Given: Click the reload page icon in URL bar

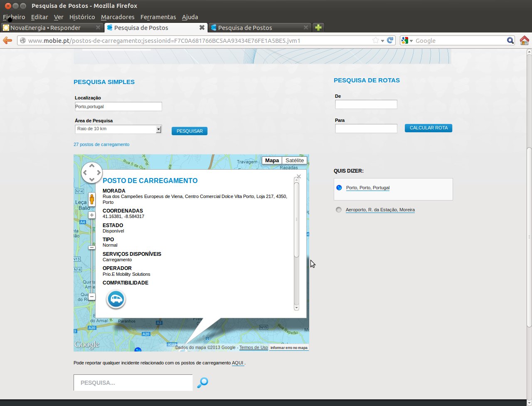Looking at the screenshot, I should pos(390,40).
